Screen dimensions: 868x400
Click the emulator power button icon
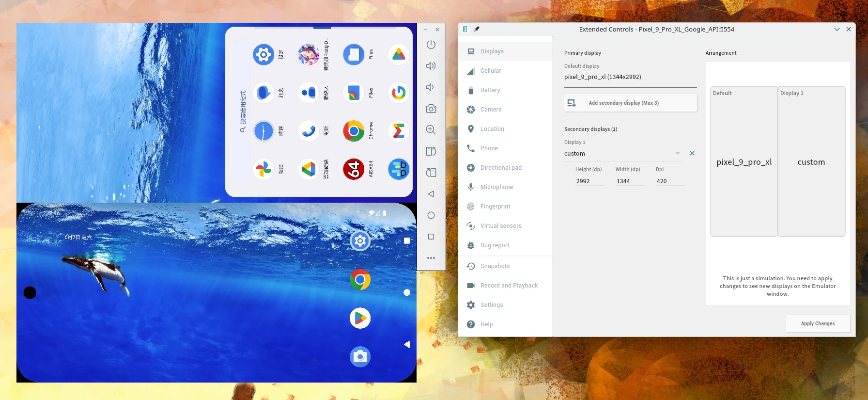[x=431, y=45]
